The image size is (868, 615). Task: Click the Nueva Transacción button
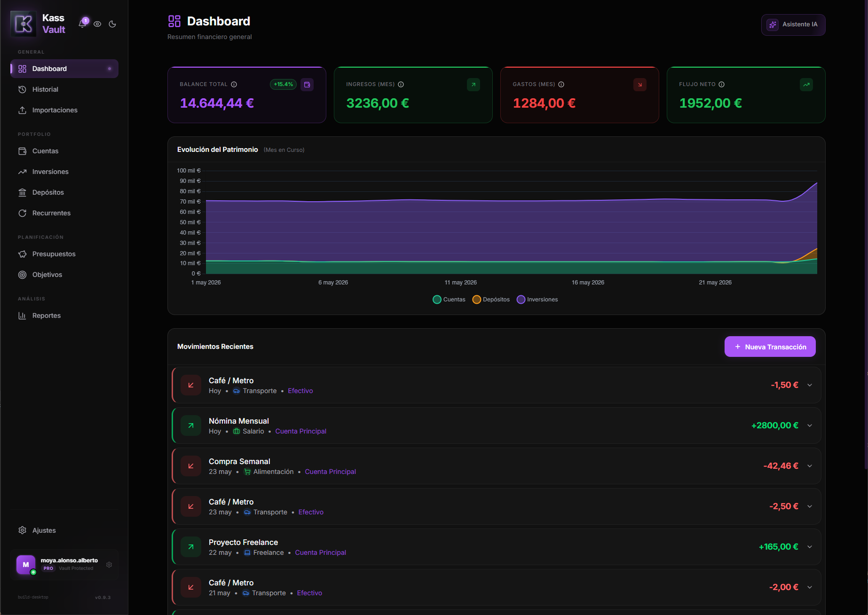point(770,347)
